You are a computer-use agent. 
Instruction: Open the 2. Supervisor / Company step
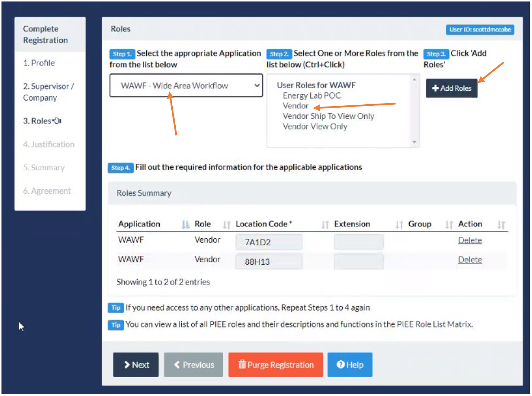(x=49, y=92)
